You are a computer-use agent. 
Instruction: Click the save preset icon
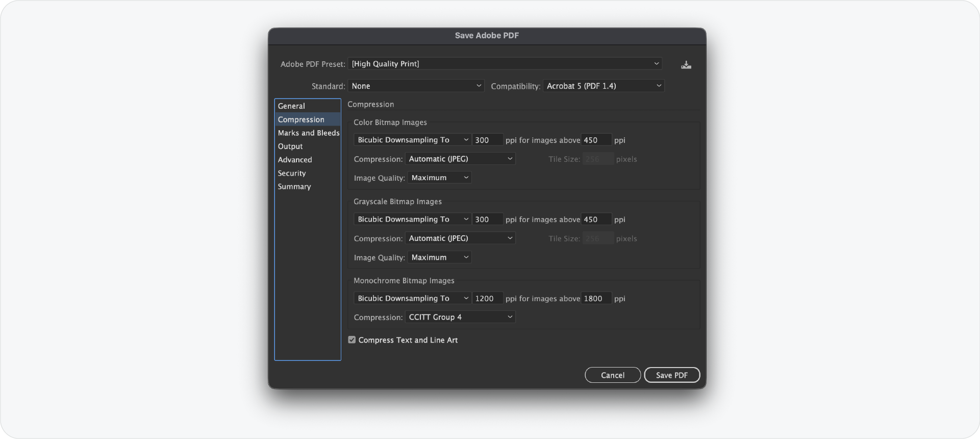click(686, 65)
